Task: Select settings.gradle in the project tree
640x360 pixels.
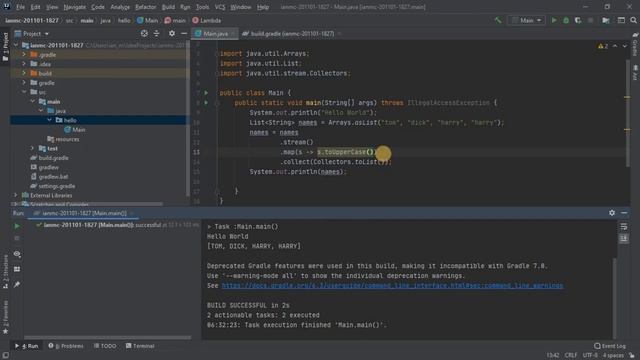Action: 53,186
